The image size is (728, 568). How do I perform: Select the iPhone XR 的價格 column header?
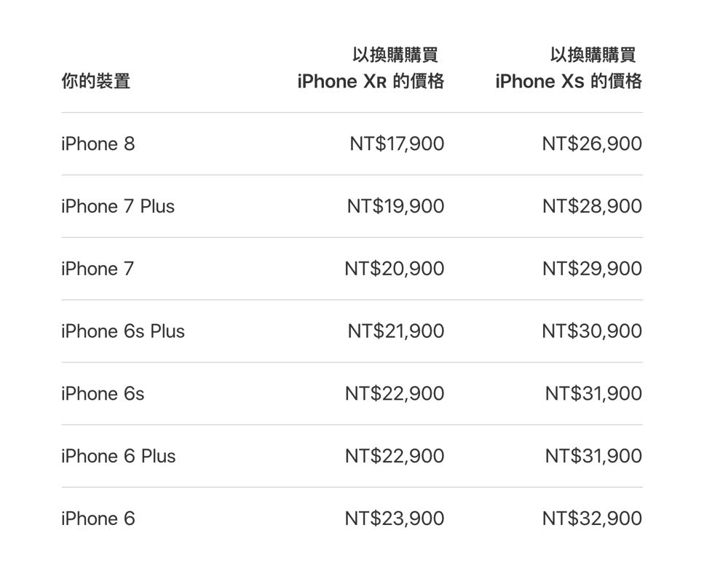click(371, 81)
